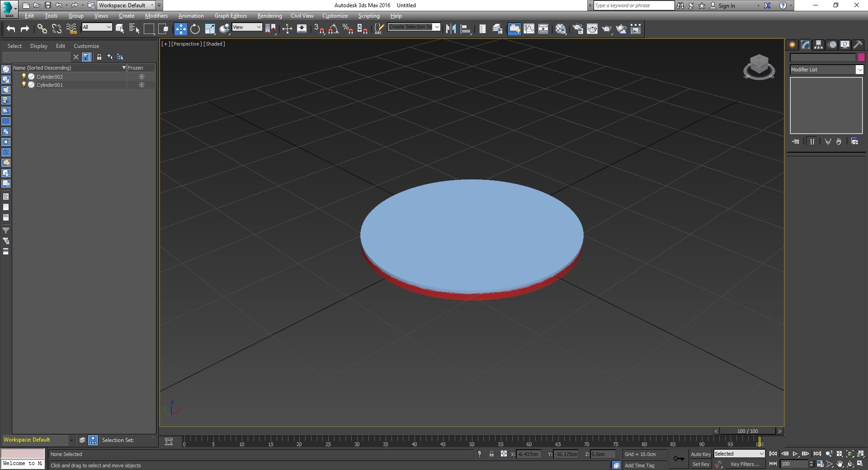
Task: Click Bind to Space Warp icon
Action: point(71,29)
